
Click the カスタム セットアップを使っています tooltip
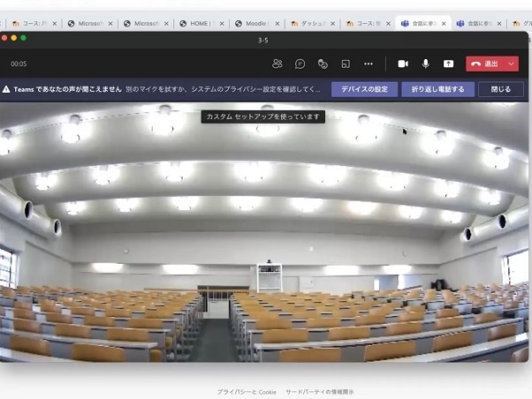click(x=263, y=117)
